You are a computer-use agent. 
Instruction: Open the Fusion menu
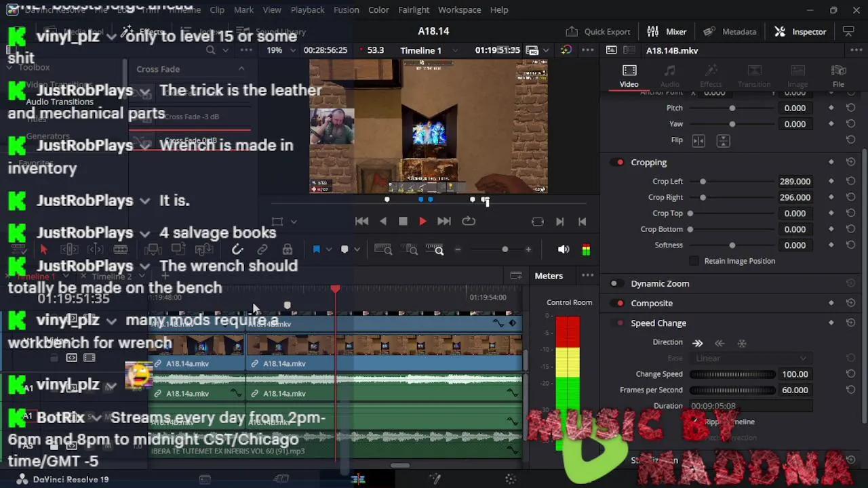346,9
